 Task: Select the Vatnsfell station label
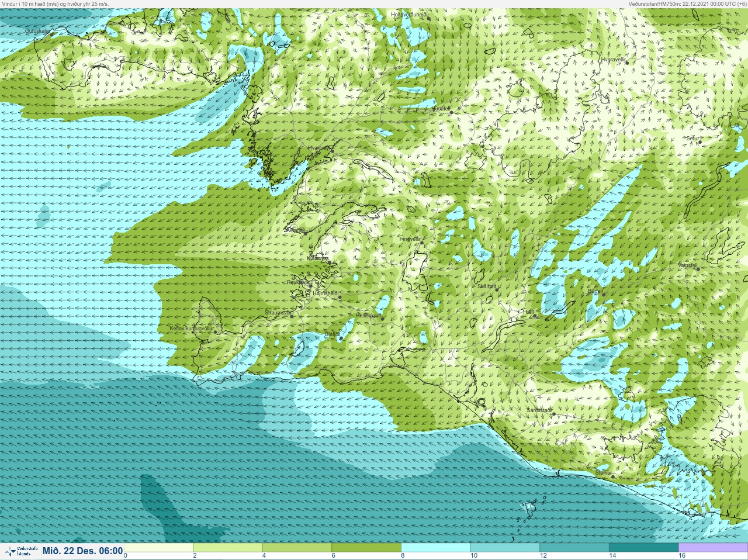[x=688, y=265]
